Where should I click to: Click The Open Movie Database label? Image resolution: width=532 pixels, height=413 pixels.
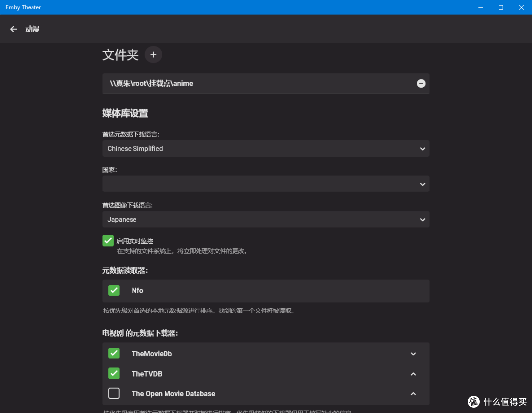[173, 394]
